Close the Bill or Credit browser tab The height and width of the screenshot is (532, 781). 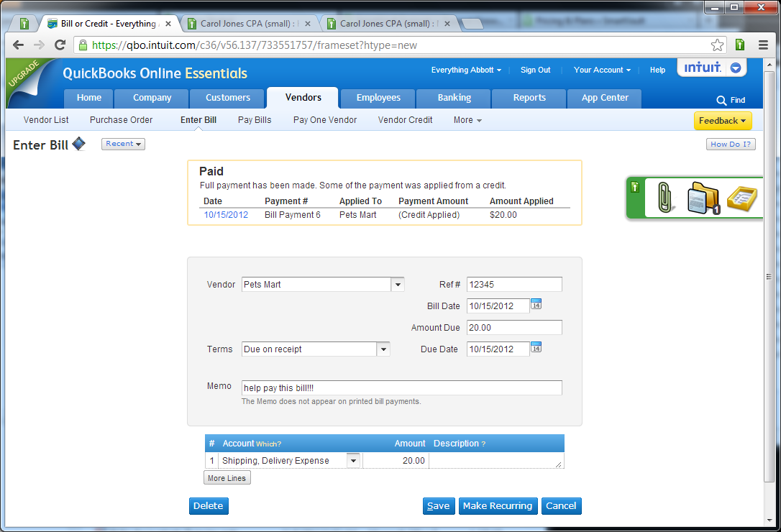[x=168, y=24]
